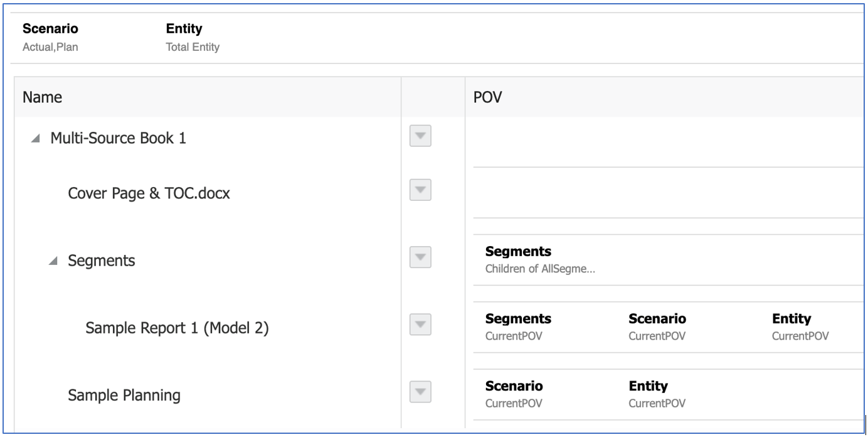
Task: Open action menu for Segments row
Action: (420, 257)
